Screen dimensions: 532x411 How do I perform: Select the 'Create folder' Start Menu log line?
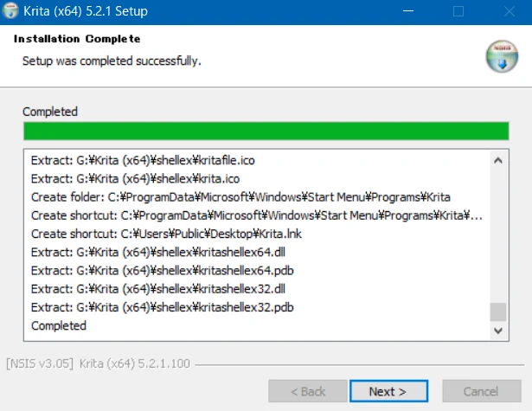click(x=240, y=197)
